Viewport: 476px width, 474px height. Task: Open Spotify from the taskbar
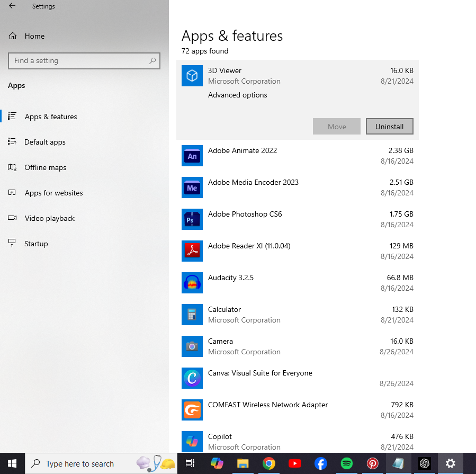click(347, 463)
